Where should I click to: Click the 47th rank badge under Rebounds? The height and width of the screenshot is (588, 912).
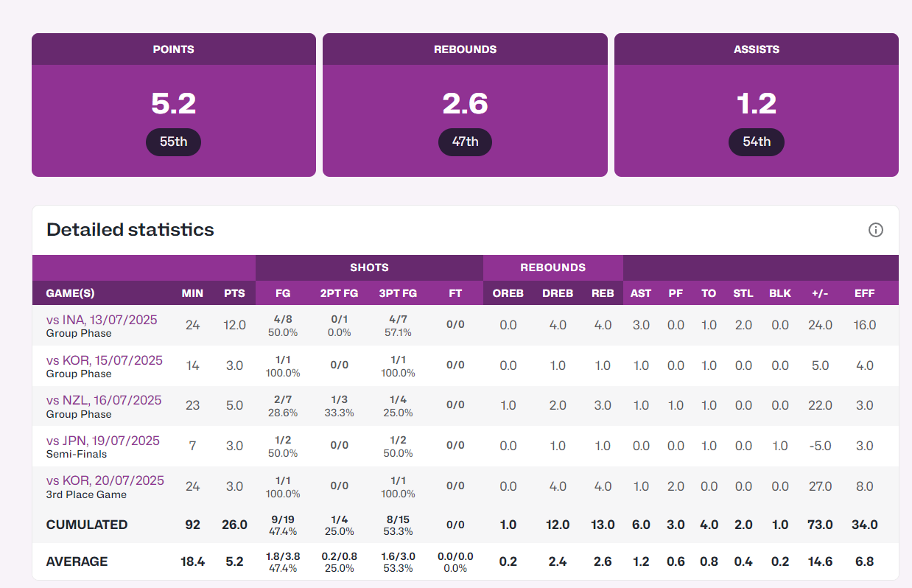(465, 141)
